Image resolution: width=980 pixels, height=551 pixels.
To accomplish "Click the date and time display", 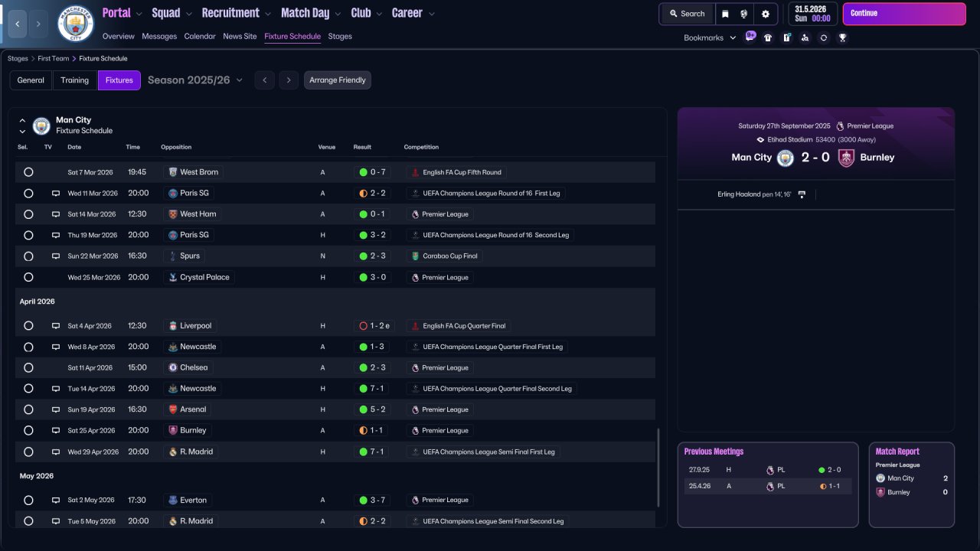I will 812,14.
